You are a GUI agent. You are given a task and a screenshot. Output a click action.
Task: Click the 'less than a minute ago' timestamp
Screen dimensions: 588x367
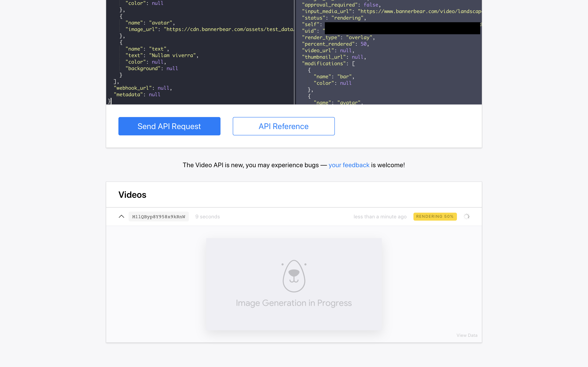[x=380, y=217]
